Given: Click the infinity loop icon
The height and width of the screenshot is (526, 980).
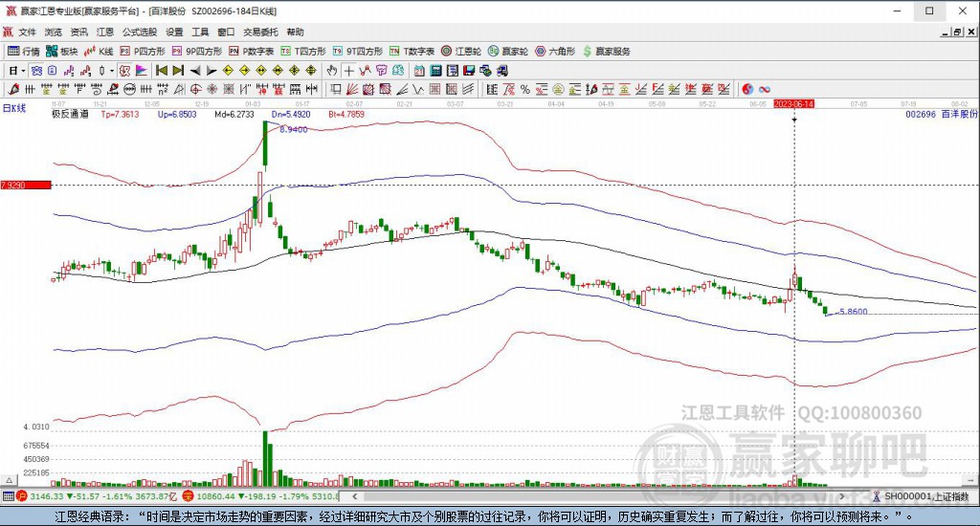Looking at the screenshot, I should [x=765, y=89].
